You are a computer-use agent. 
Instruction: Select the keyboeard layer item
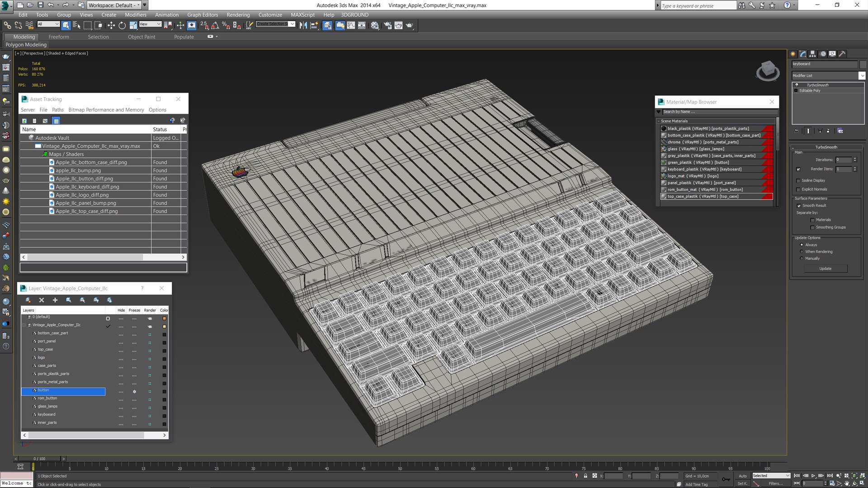point(47,414)
